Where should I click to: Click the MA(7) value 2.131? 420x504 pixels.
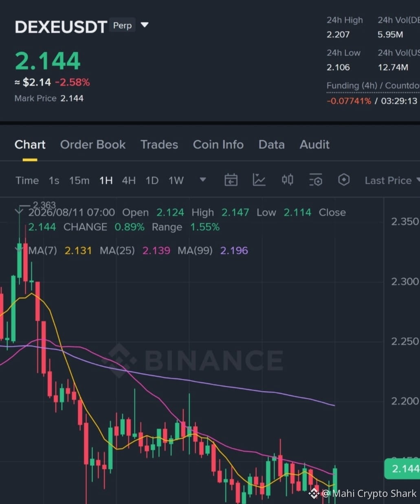(78, 251)
